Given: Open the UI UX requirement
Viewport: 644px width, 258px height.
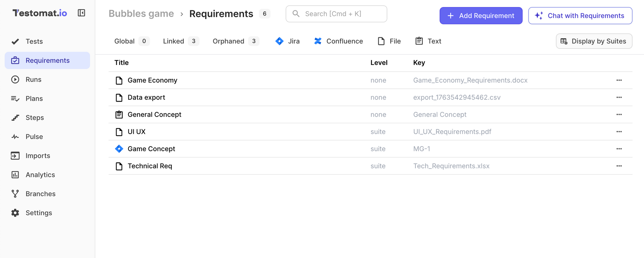Looking at the screenshot, I should tap(137, 132).
